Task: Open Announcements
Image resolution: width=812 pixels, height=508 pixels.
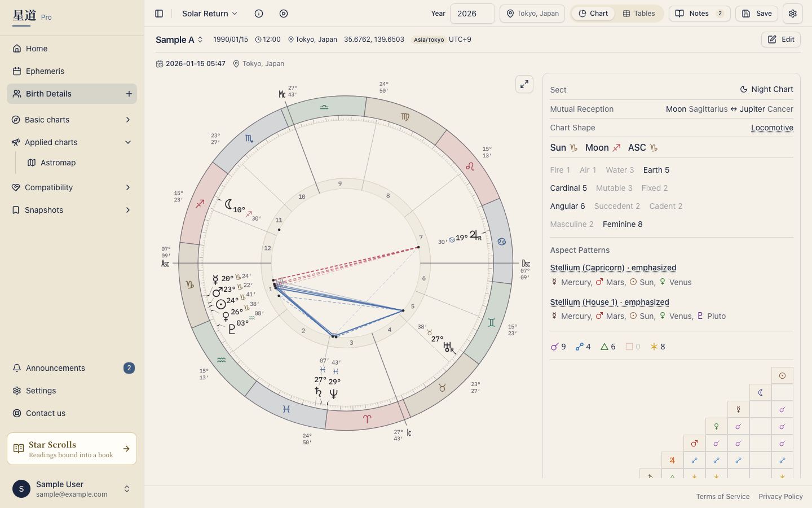Action: tap(72, 368)
